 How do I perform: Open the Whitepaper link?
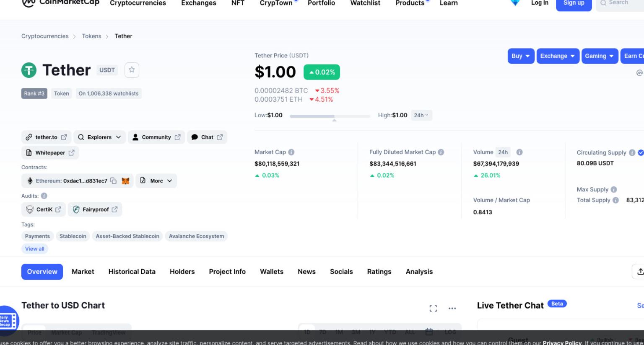pyautogui.click(x=50, y=153)
